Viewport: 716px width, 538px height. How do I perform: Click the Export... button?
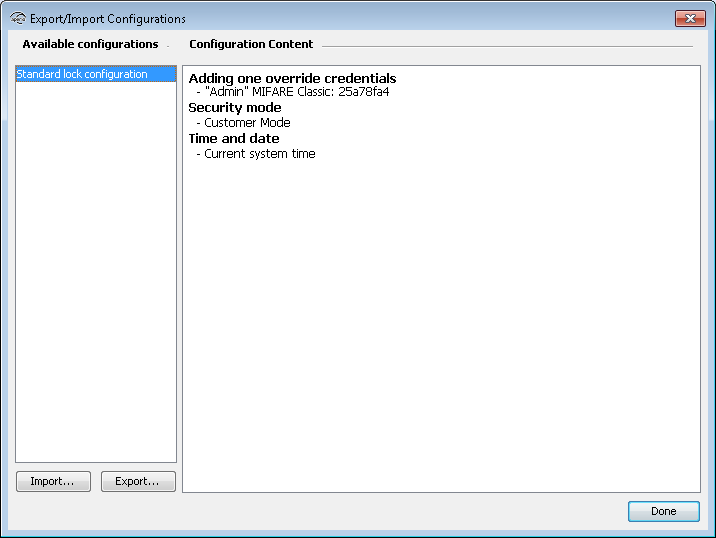click(138, 481)
